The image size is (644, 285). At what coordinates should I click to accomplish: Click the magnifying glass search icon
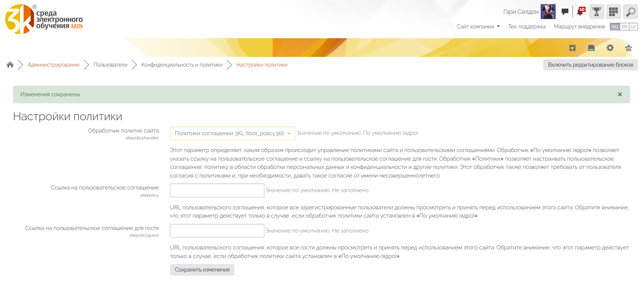tap(631, 12)
